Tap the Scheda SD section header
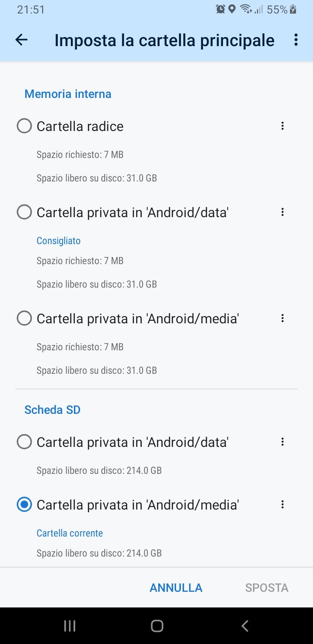The width and height of the screenshot is (313, 644). point(53,410)
